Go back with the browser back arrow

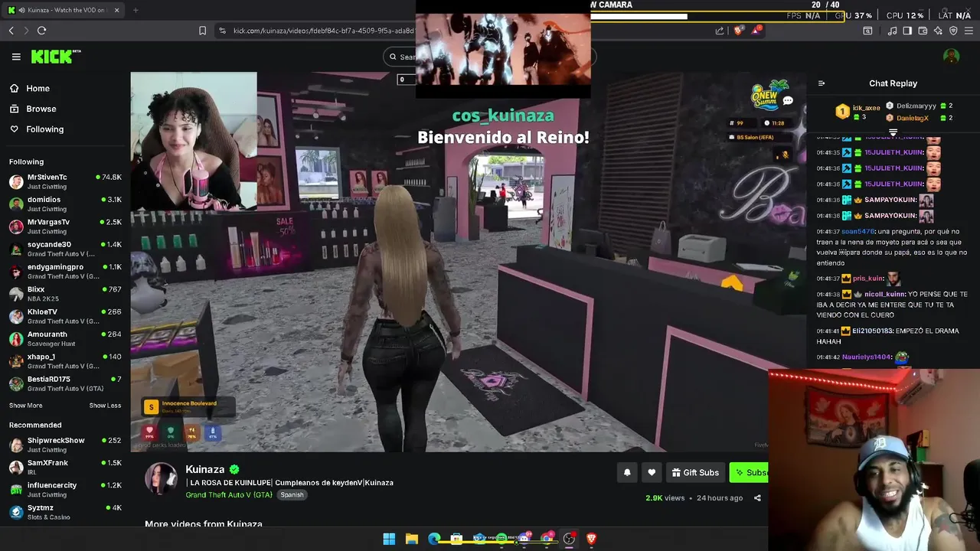pyautogui.click(x=11, y=31)
